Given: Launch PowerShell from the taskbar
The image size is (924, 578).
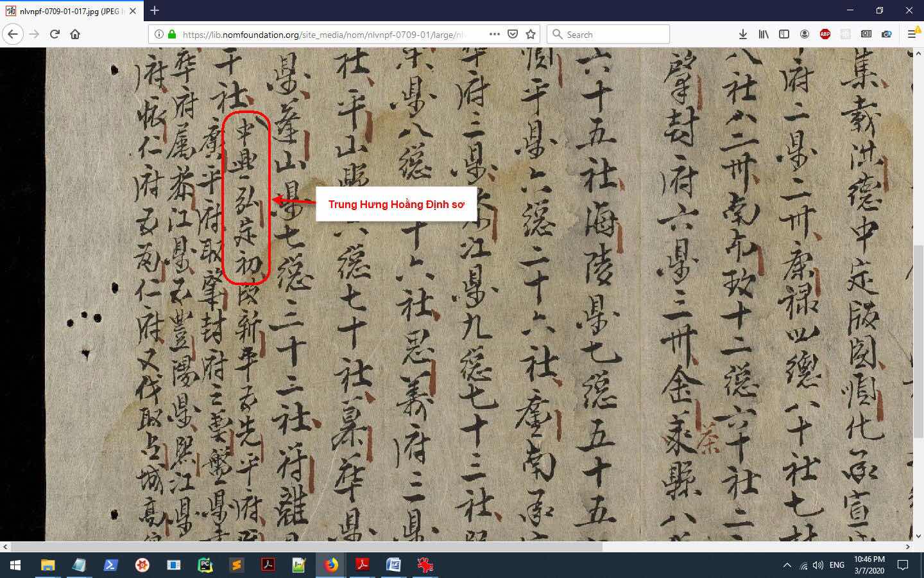Looking at the screenshot, I should [111, 565].
